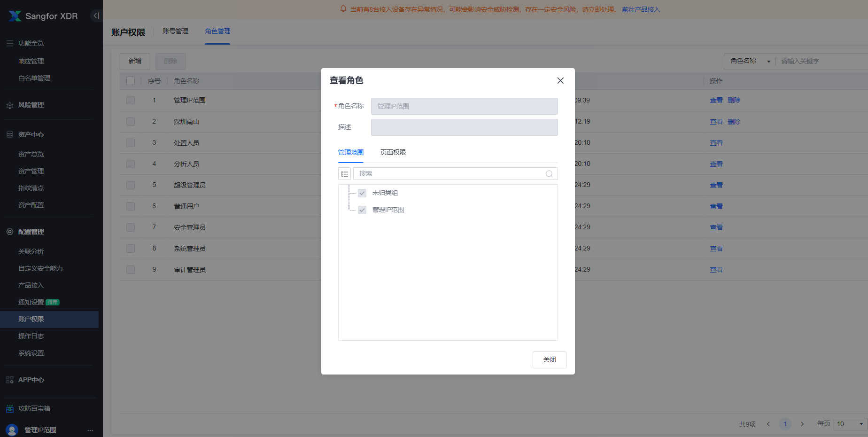Toggle the 管理IP范围 tree checkbox
868x437 pixels.
(362, 210)
